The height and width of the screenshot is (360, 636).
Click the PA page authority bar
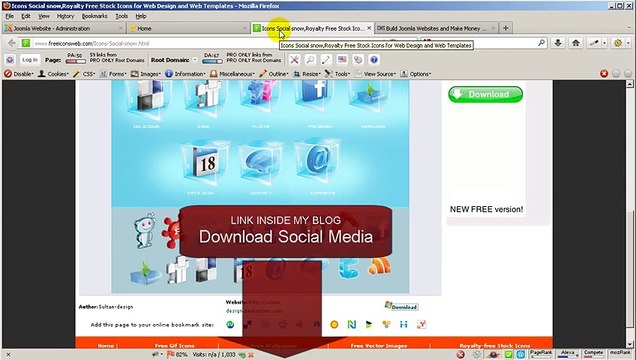pyautogui.click(x=75, y=62)
